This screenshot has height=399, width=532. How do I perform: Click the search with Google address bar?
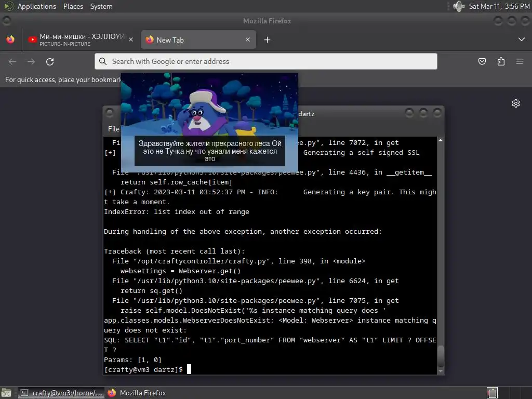[x=265, y=61]
